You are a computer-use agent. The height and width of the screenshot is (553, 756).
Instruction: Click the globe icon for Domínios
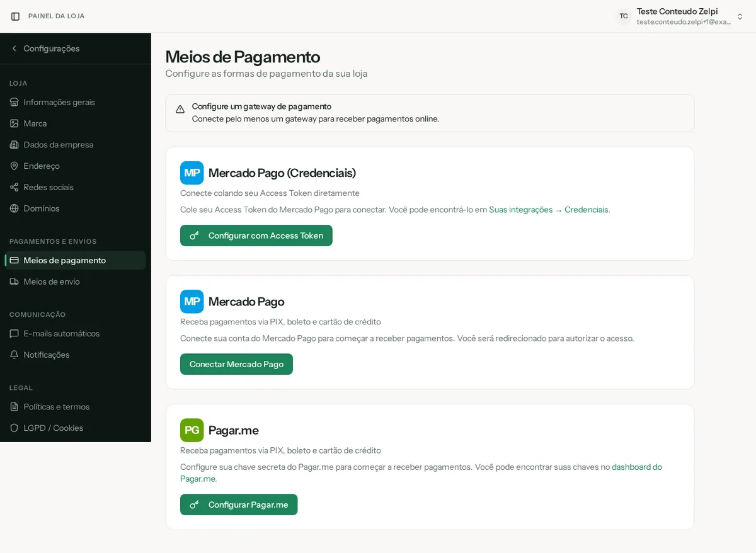pyautogui.click(x=14, y=208)
